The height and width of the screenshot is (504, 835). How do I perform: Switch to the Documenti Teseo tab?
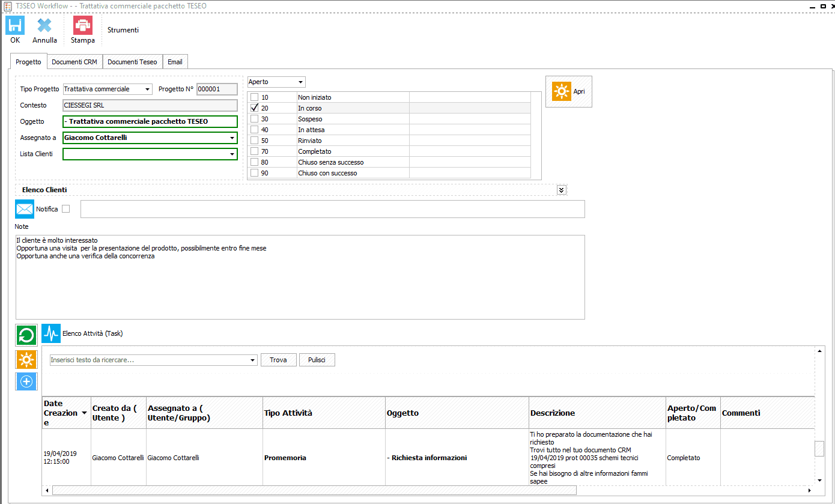coord(132,62)
